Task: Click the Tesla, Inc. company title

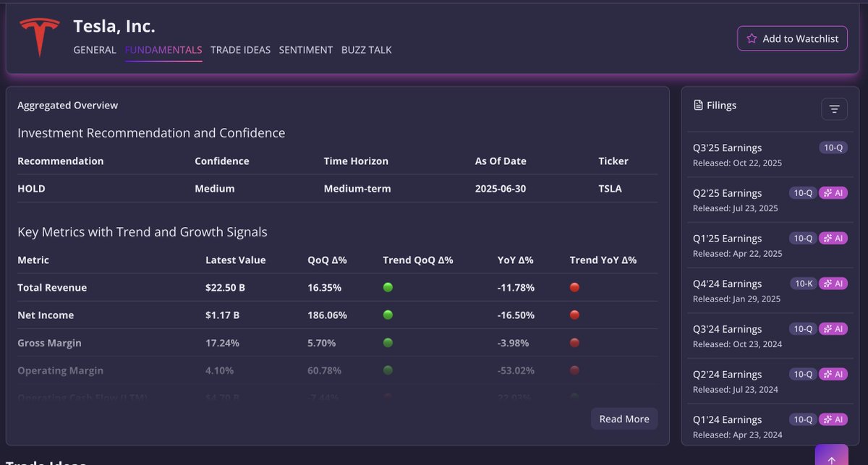Action: click(114, 26)
